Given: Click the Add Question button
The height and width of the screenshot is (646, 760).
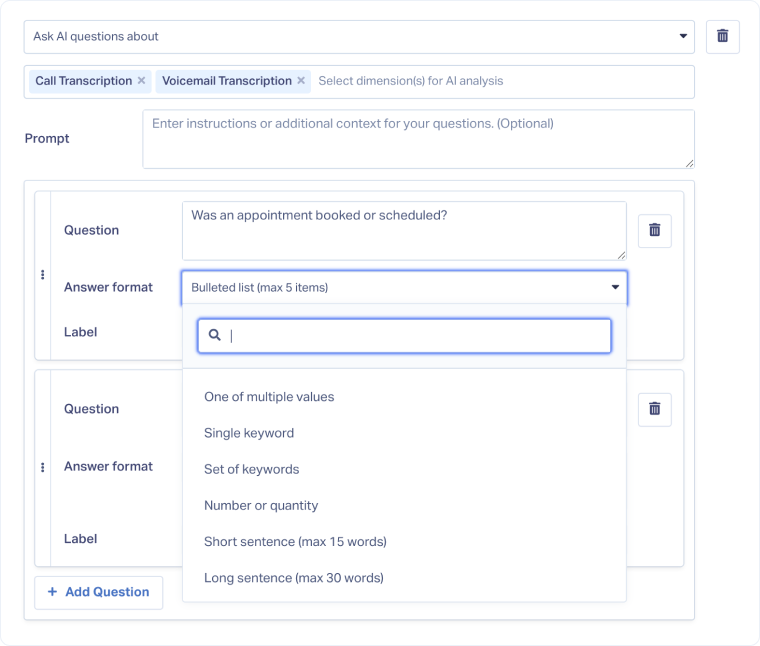Looking at the screenshot, I should click(98, 592).
